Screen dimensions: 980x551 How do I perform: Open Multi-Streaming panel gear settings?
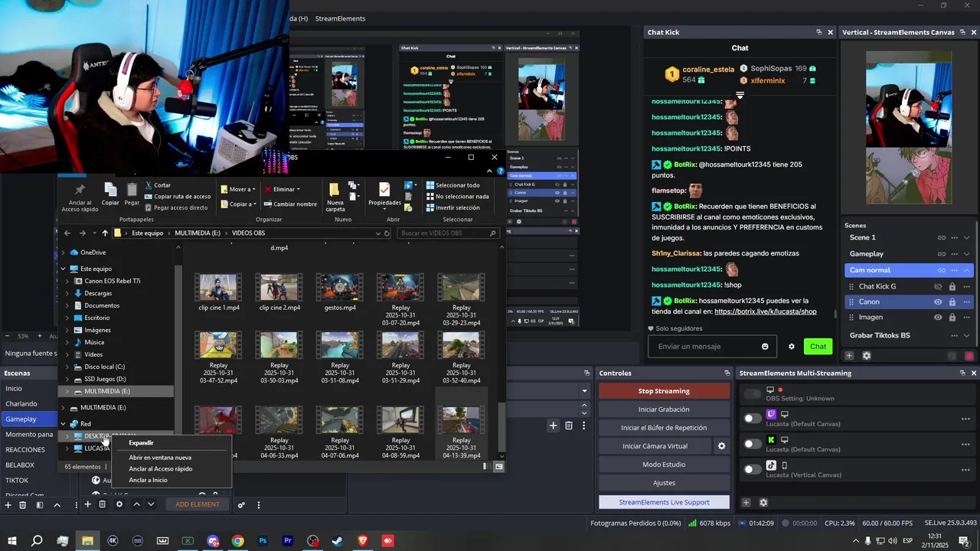click(x=763, y=503)
